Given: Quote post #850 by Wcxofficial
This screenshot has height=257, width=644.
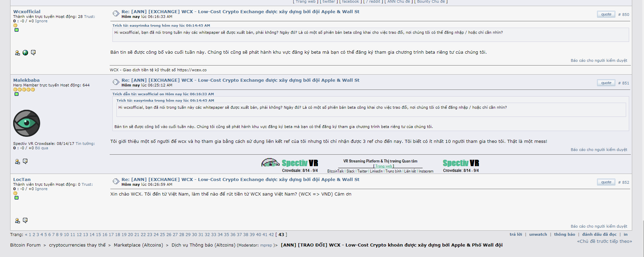Looking at the screenshot, I should [606, 14].
